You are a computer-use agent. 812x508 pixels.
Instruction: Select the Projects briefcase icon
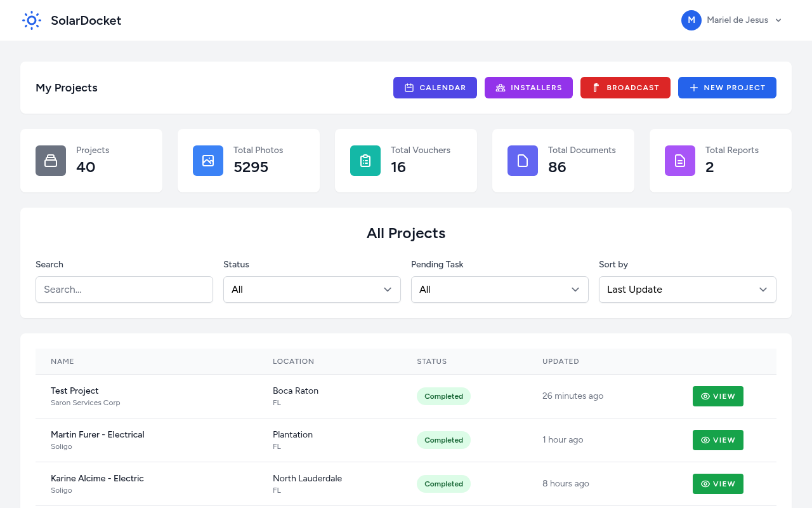(50, 161)
